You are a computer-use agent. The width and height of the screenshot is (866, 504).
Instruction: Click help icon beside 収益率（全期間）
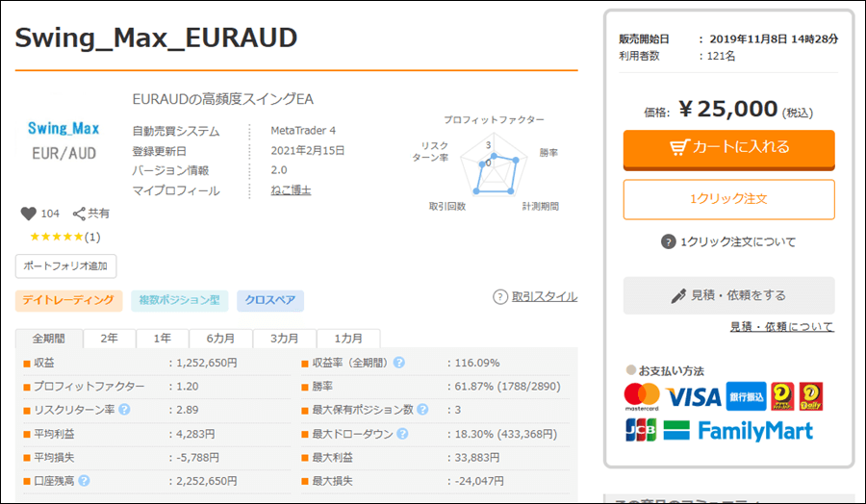398,363
